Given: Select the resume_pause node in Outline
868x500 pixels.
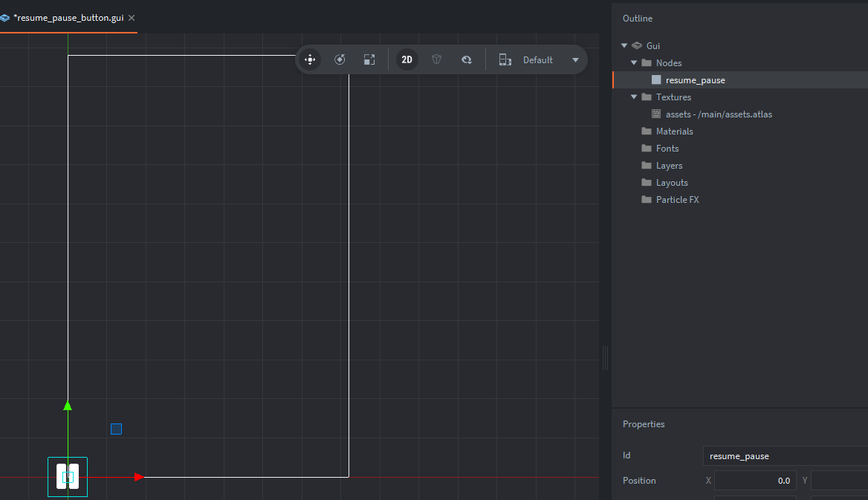Looking at the screenshot, I should (695, 80).
